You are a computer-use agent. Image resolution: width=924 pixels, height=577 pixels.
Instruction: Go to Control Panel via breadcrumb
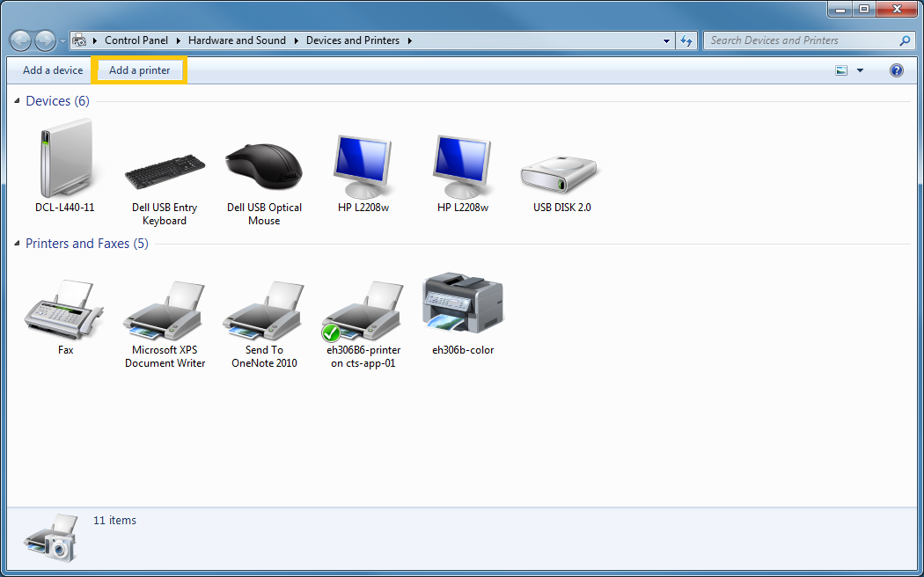(136, 40)
